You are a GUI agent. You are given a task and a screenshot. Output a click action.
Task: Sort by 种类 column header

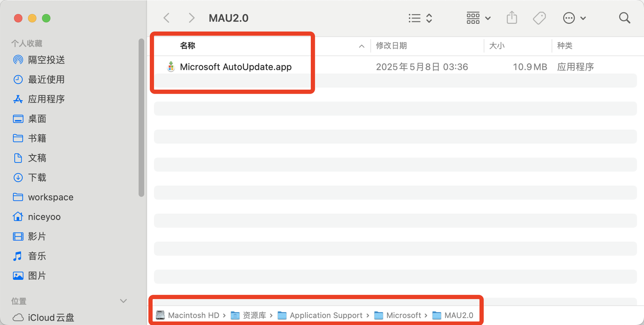coord(565,46)
